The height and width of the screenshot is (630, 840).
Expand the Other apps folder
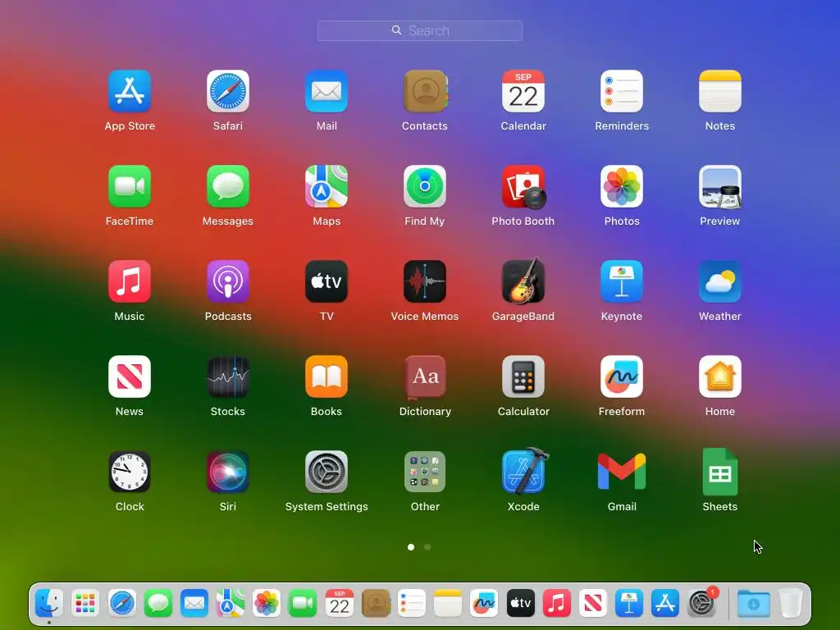point(425,472)
